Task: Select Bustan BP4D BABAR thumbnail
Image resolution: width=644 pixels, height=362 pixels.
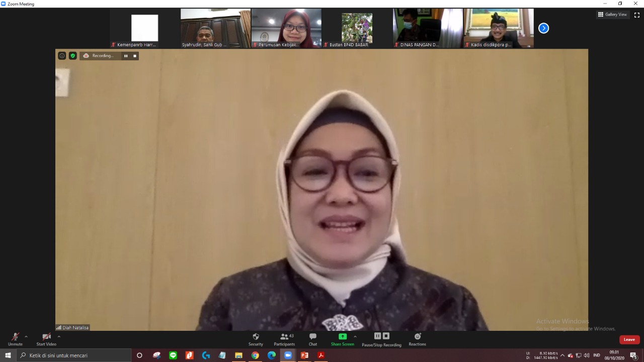Action: point(357,28)
